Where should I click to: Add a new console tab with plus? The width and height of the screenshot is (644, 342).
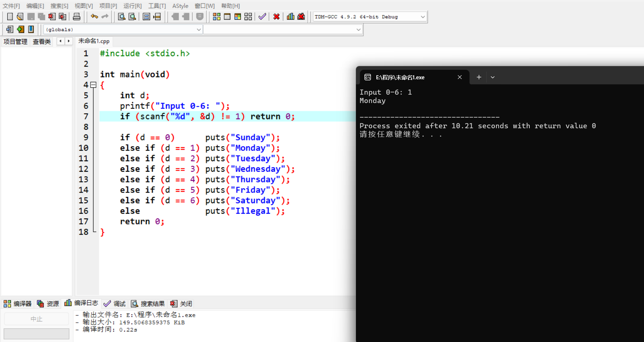tap(479, 77)
